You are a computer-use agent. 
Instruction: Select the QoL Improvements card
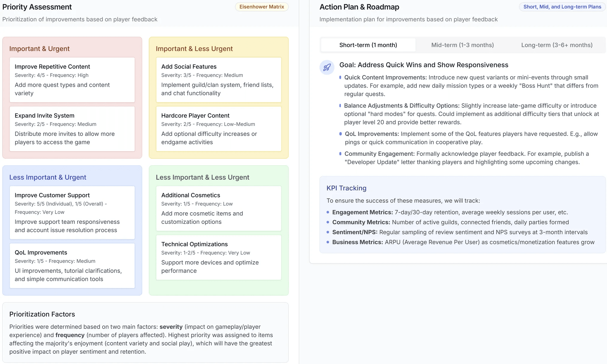tap(72, 266)
